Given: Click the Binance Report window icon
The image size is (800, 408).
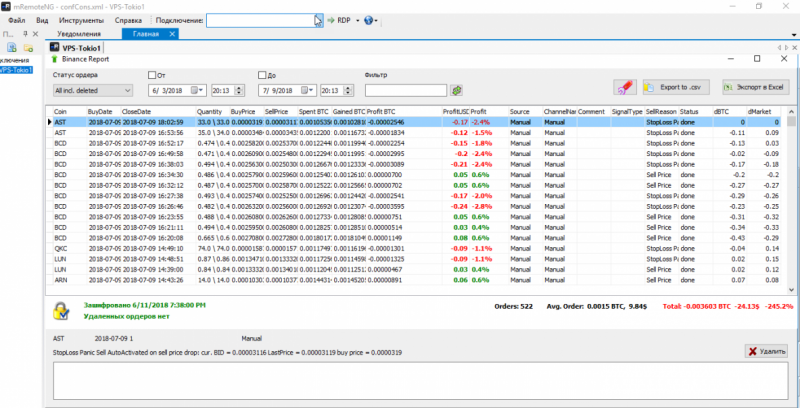Looking at the screenshot, I should [54, 59].
